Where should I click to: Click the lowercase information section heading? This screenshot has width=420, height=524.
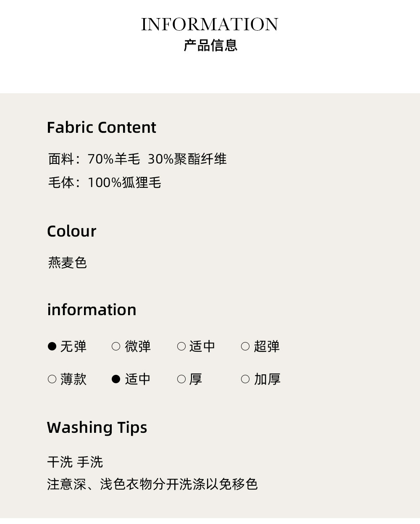(92, 310)
